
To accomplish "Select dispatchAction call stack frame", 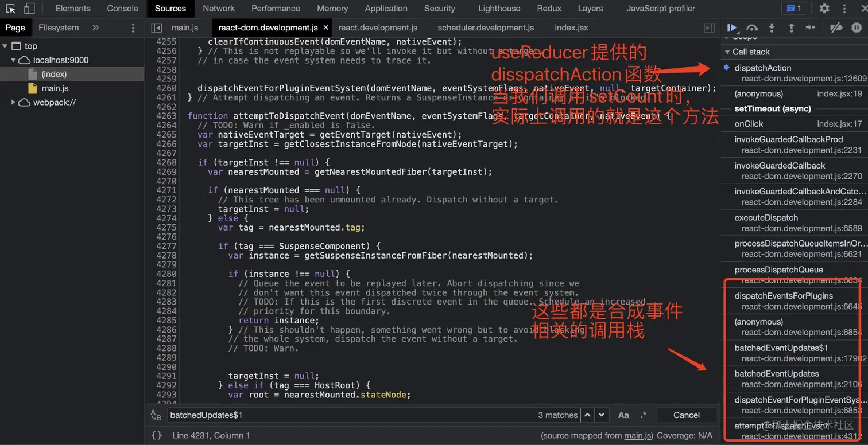I will click(794, 73).
